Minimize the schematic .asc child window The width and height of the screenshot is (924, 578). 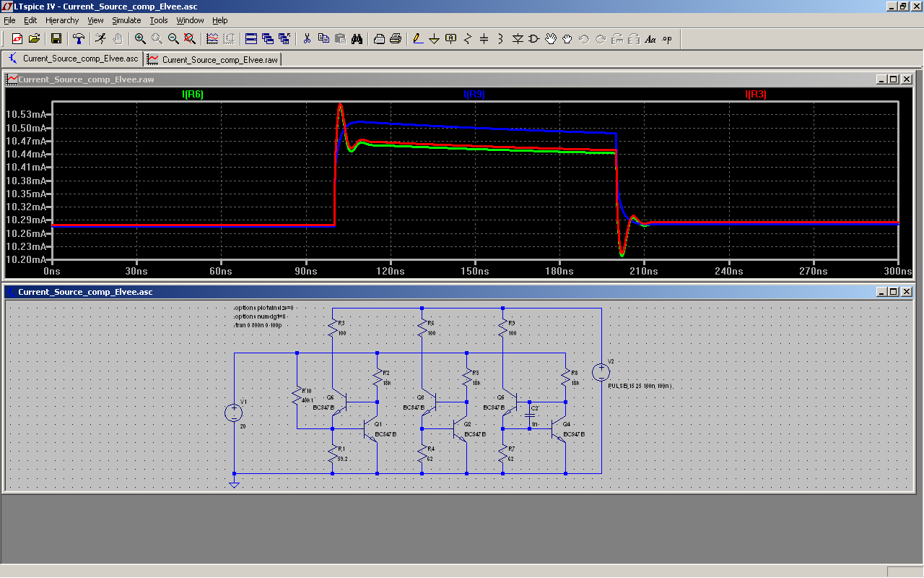[881, 292]
